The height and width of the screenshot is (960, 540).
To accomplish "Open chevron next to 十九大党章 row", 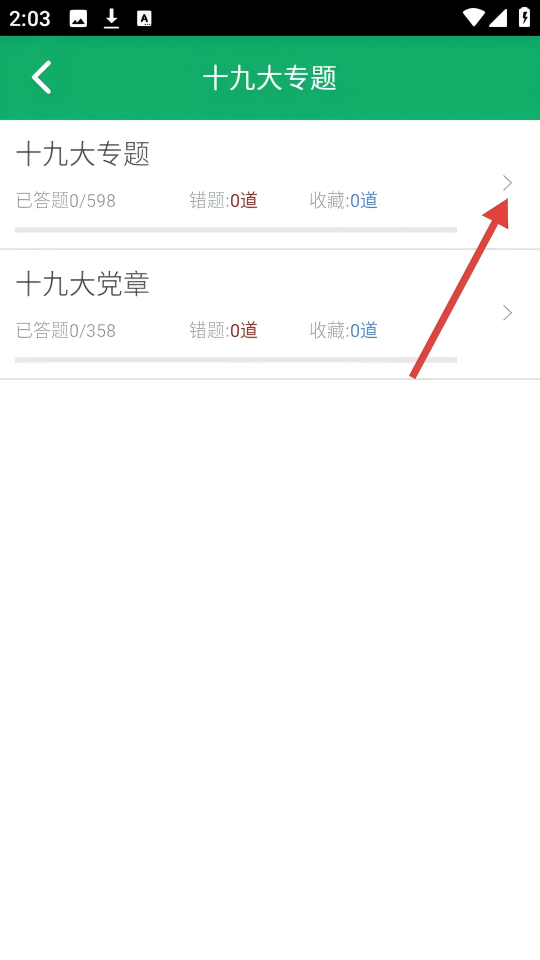I will click(x=507, y=313).
